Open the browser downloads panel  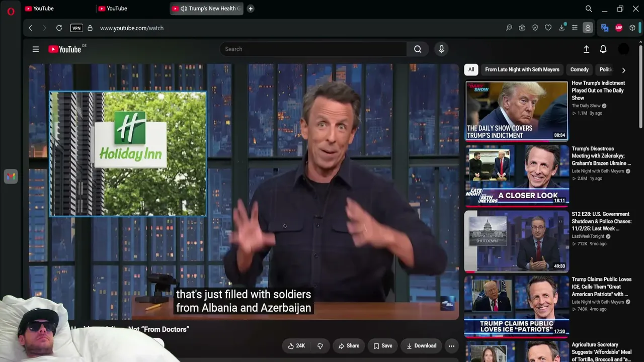click(x=561, y=28)
